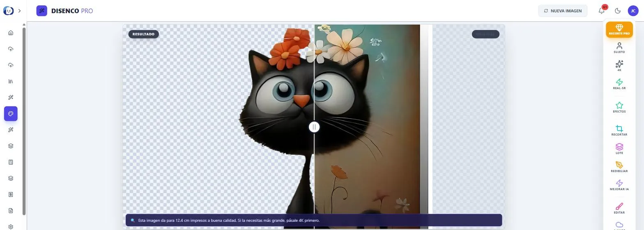
Task: Click the left sidebar vertical scrollbar
Action: pos(24,121)
